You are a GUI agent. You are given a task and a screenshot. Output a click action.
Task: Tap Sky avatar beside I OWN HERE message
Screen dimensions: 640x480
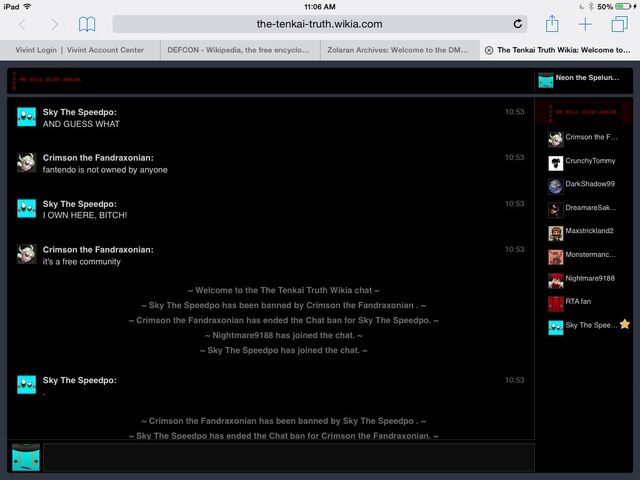[27, 208]
